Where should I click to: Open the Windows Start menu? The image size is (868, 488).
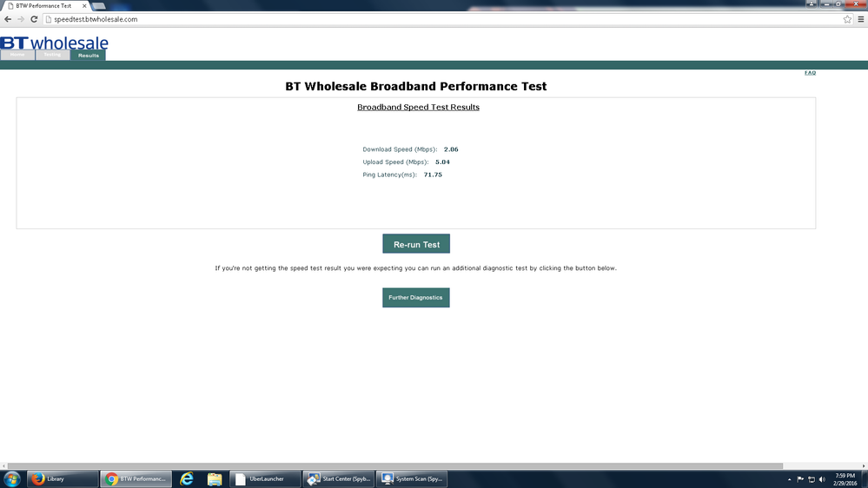click(x=11, y=478)
